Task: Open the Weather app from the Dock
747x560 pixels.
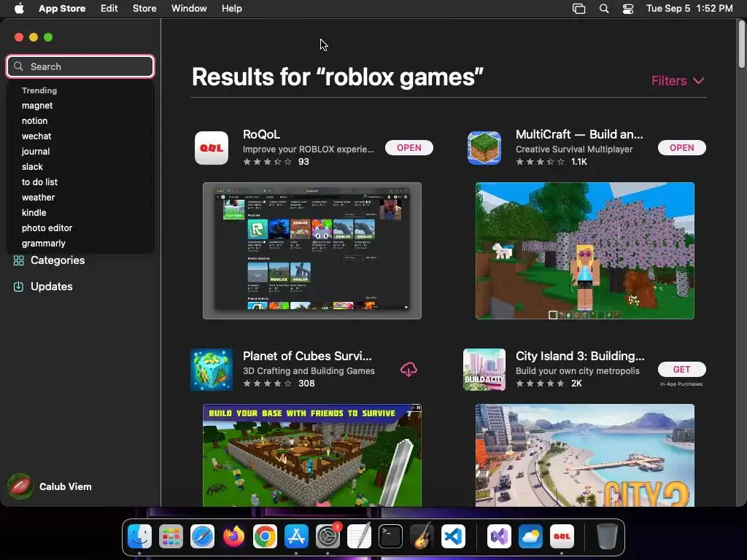Action: (531, 537)
